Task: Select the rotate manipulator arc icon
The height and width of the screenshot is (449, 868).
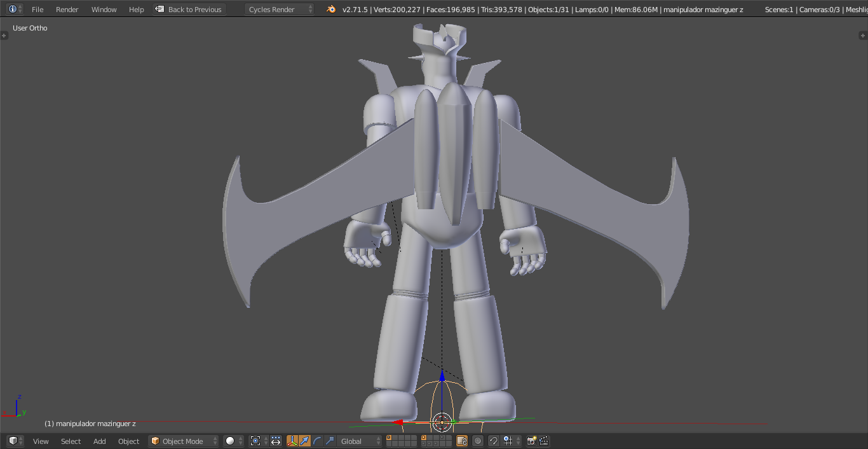Action: (317, 441)
